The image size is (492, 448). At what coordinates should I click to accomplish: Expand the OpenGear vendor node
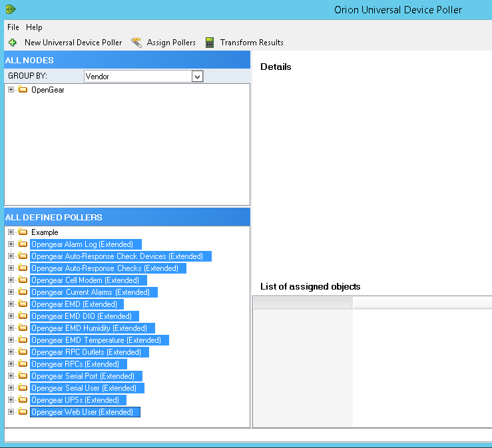click(11, 90)
